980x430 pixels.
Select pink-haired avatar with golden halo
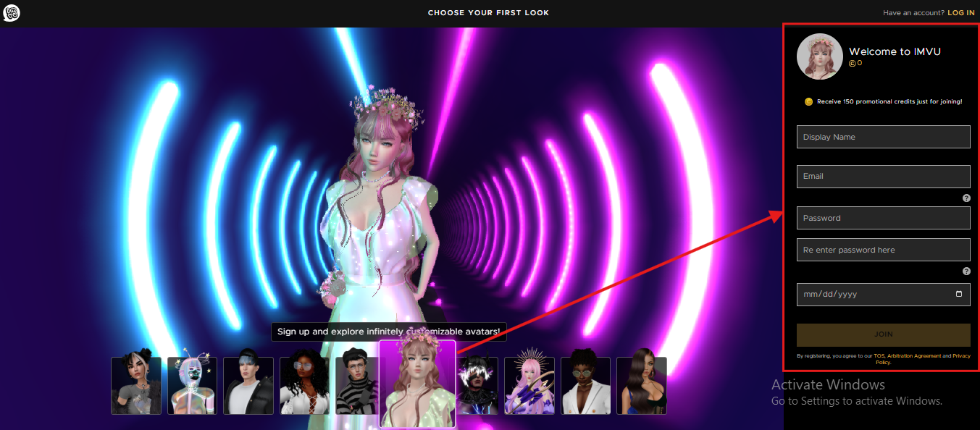coord(529,386)
